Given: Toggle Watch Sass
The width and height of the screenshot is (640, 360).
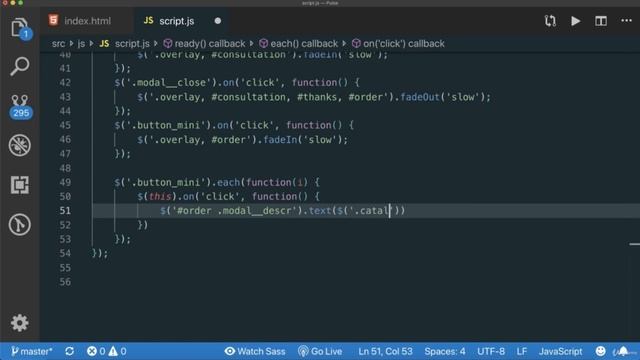Looking at the screenshot, I should click(255, 351).
